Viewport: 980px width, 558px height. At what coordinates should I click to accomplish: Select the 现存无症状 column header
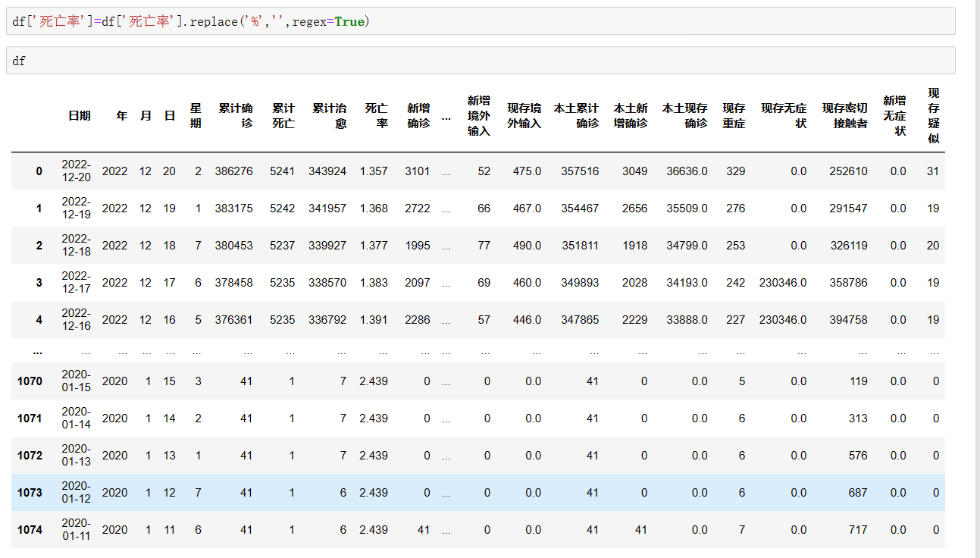coord(784,115)
